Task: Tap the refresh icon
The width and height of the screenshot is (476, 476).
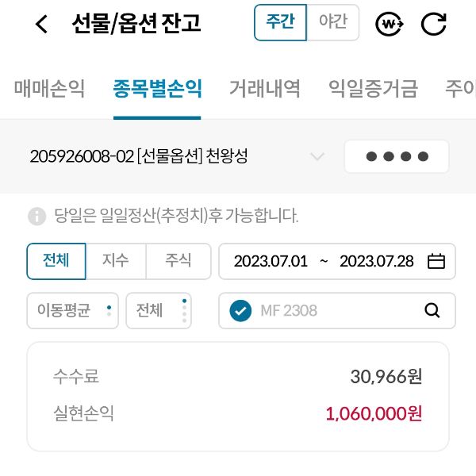Action: tap(433, 24)
